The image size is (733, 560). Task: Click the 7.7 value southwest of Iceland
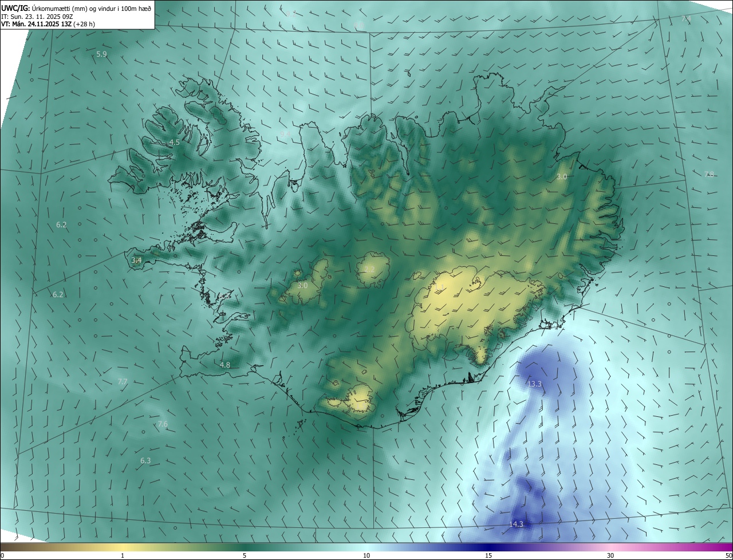point(122,382)
